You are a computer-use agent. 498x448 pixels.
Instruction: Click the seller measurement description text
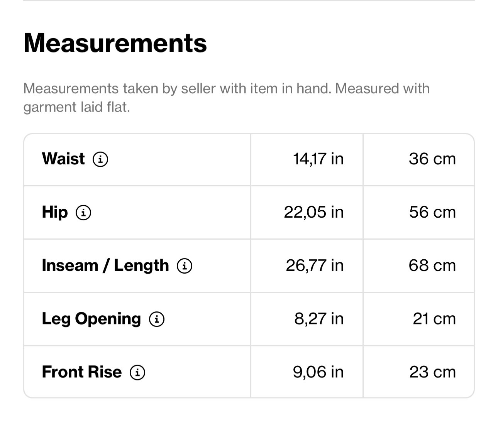tap(226, 98)
